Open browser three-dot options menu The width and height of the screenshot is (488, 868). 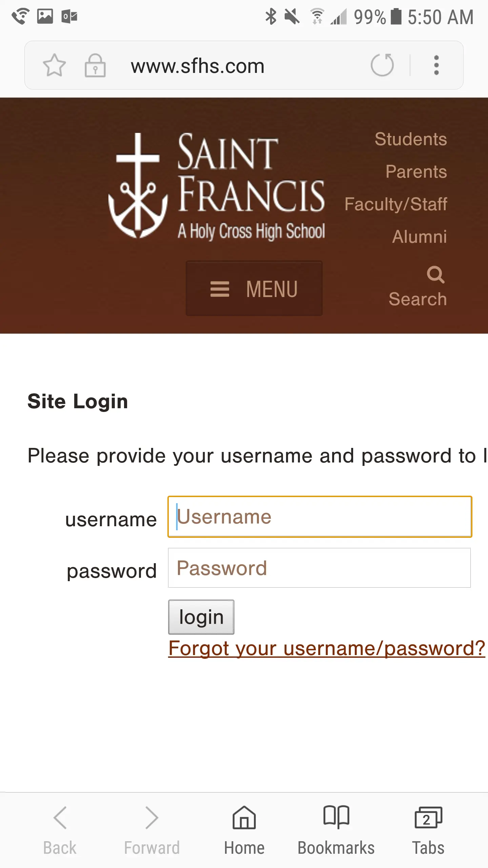pyautogui.click(x=436, y=65)
